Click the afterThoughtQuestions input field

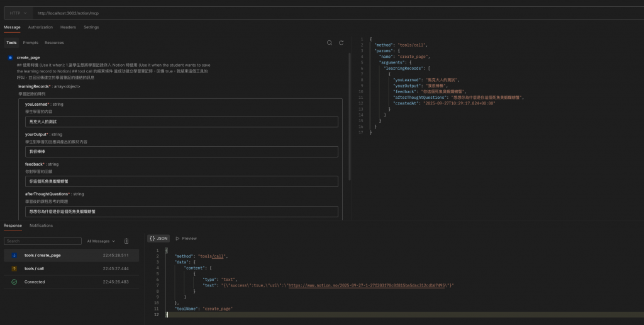coord(182,212)
